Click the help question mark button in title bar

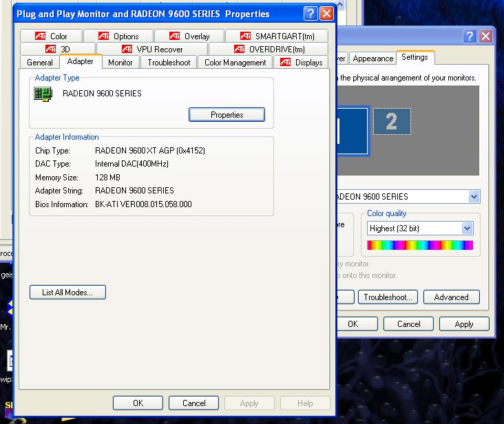311,14
